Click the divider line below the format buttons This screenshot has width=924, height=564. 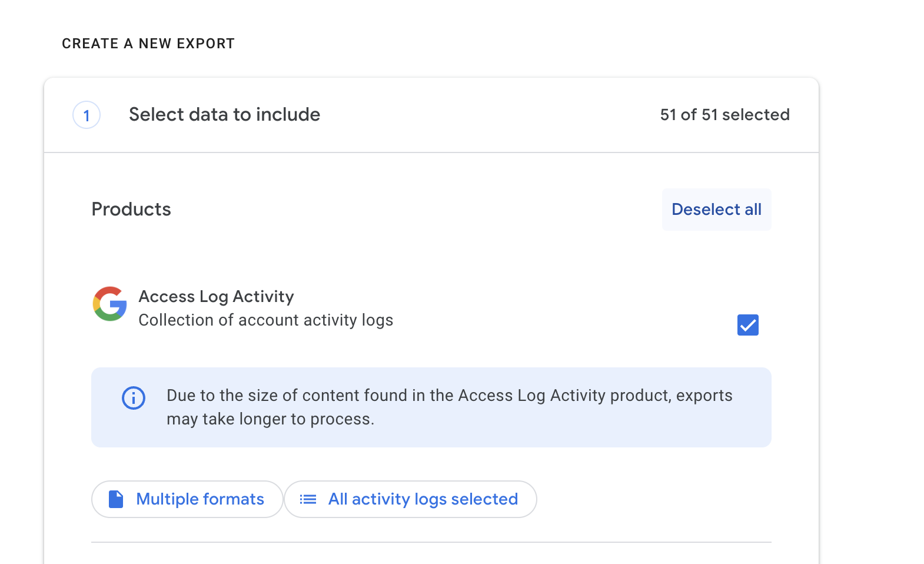(x=431, y=542)
